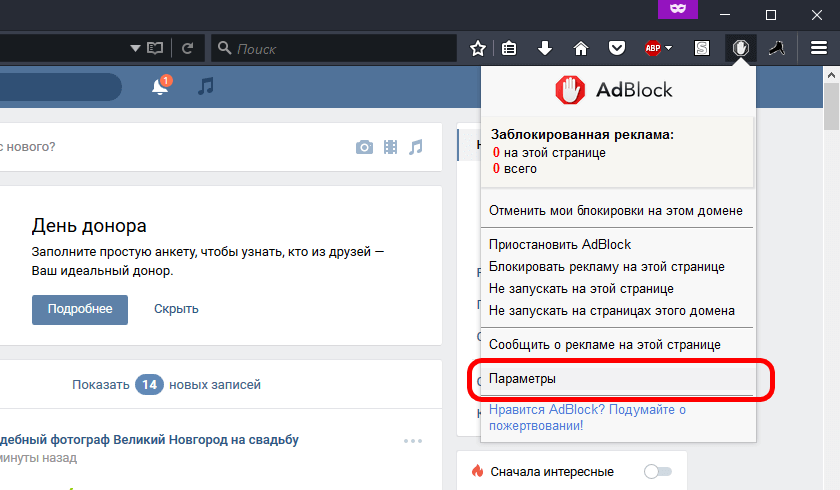
Task: Click the Adblock Plus ABP icon
Action: pyautogui.click(x=652, y=48)
